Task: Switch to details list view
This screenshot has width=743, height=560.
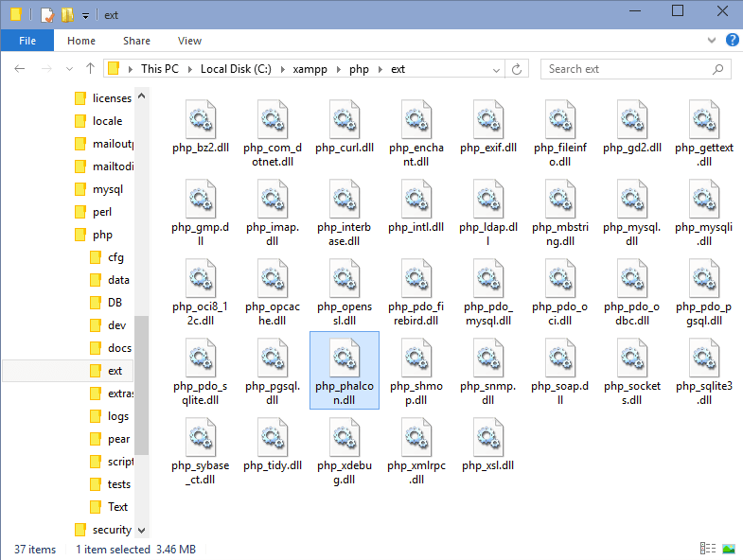Action: [x=707, y=549]
